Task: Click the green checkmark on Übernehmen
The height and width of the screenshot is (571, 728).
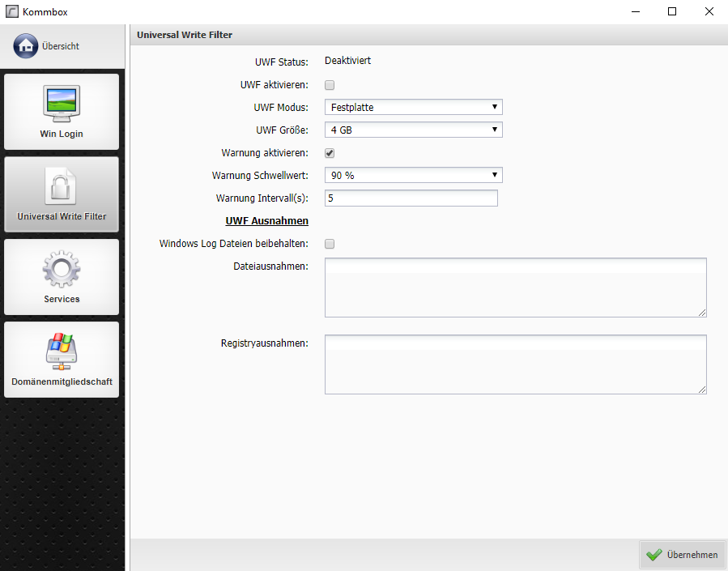Action: 654,555
